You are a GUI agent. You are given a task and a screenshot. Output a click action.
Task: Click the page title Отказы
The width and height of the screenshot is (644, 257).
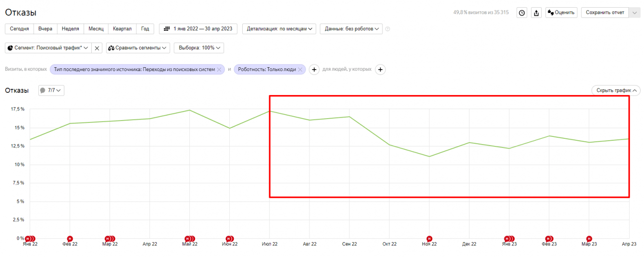click(21, 12)
